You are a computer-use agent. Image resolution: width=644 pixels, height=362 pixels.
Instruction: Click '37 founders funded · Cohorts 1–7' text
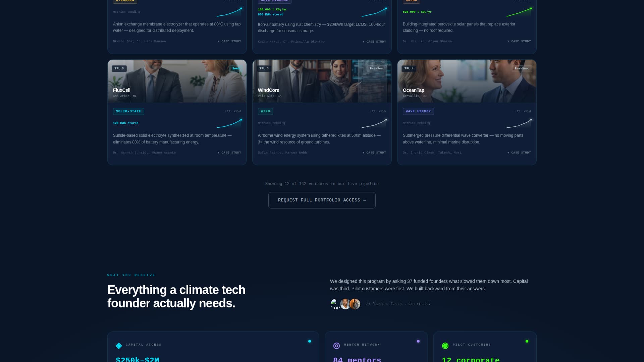(398, 304)
